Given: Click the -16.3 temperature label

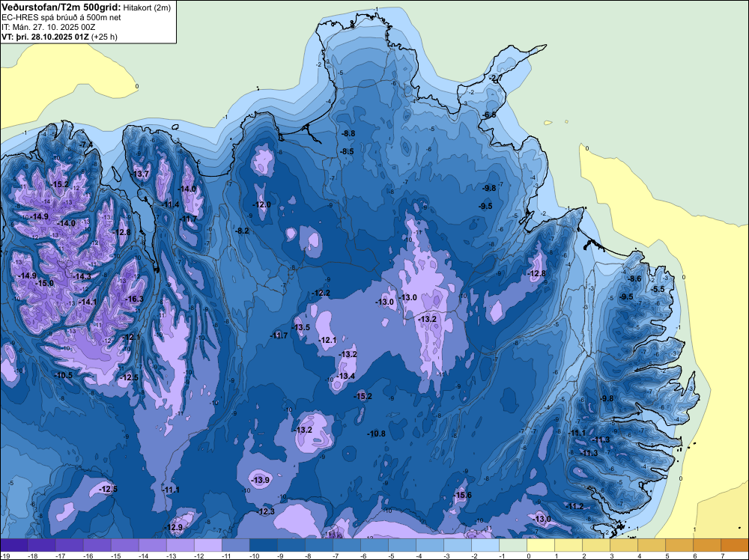Looking at the screenshot, I should tap(134, 299).
